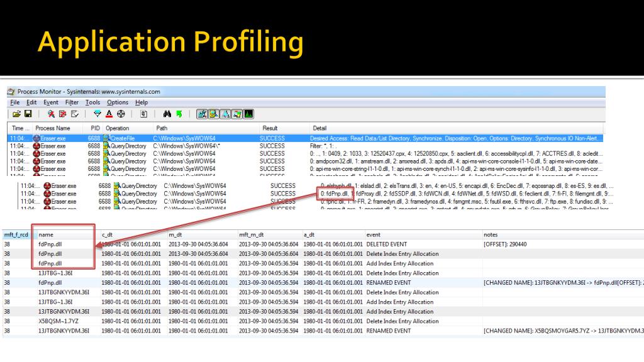Image resolution: width=644 pixels, height=362 pixels.
Task: Open the Edit menu
Action: (x=31, y=102)
